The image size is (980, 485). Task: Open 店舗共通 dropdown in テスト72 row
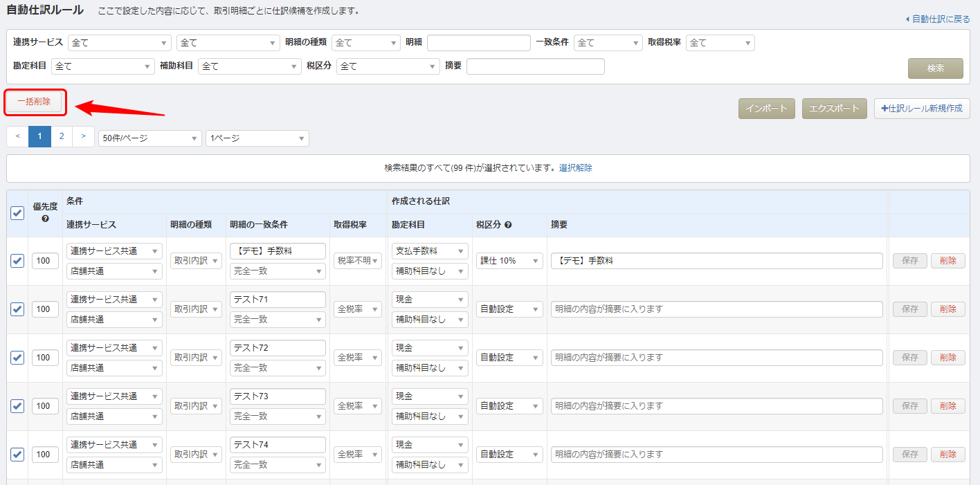(114, 368)
